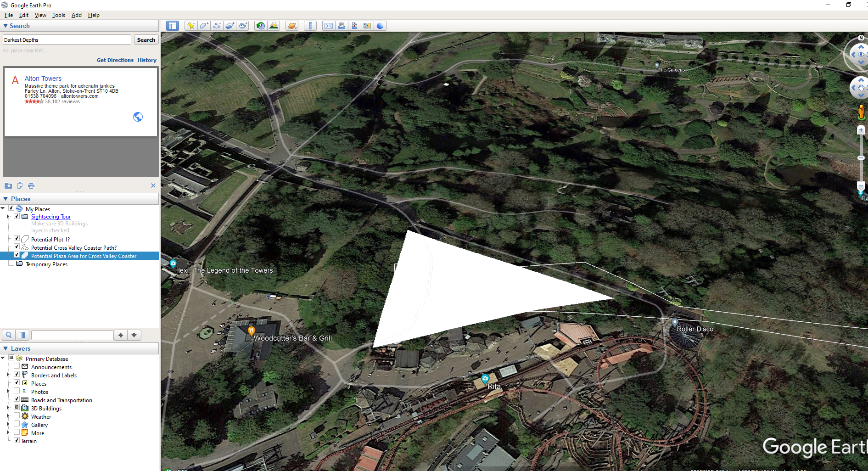
Task: Uncheck Sightseeing Tour checkbox
Action: (17, 216)
